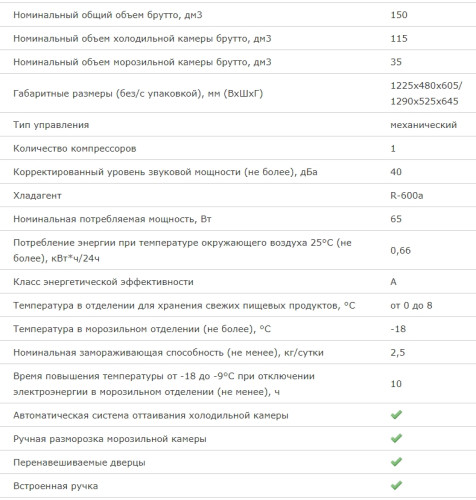
Task: Click the green checkmark for automatic defrost system
Action: click(396, 415)
